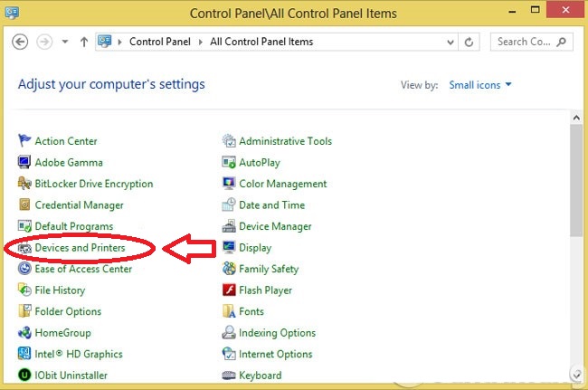Click the Back navigation arrow button
Viewport: 588px width, 390px height.
tap(21, 42)
